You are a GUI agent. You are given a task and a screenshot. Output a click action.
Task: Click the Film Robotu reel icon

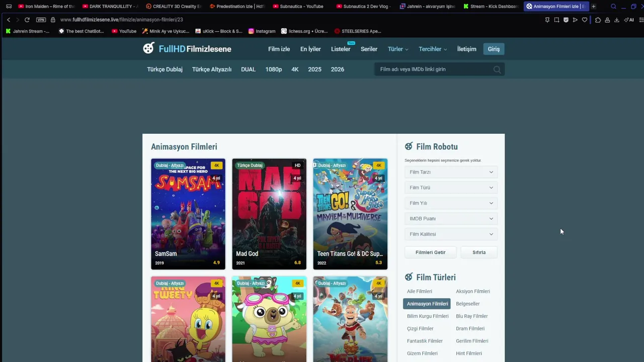[x=409, y=146]
